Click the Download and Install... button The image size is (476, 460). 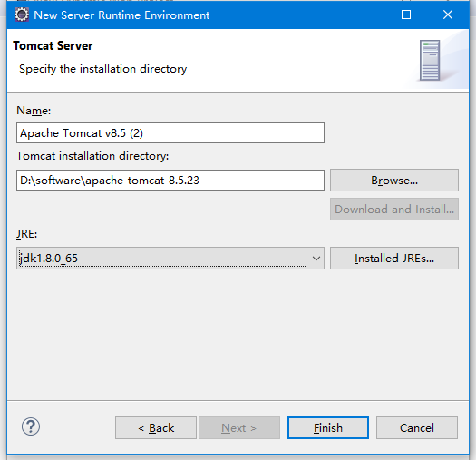pos(394,210)
